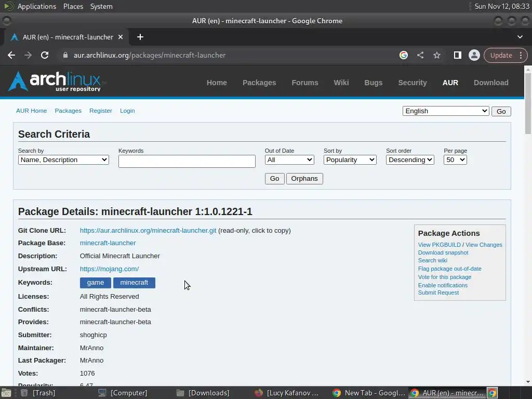Reload the current page
Screen dimensions: 532x399
pyautogui.click(x=45, y=55)
